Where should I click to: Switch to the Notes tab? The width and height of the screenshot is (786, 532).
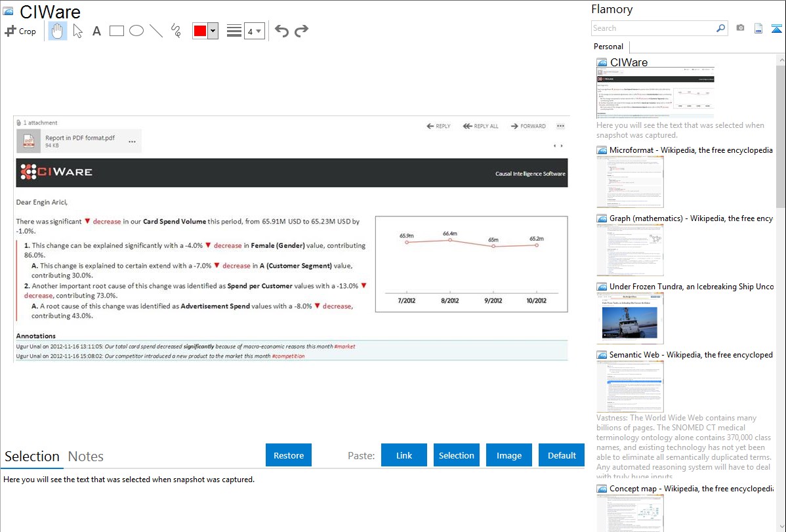[85, 457]
